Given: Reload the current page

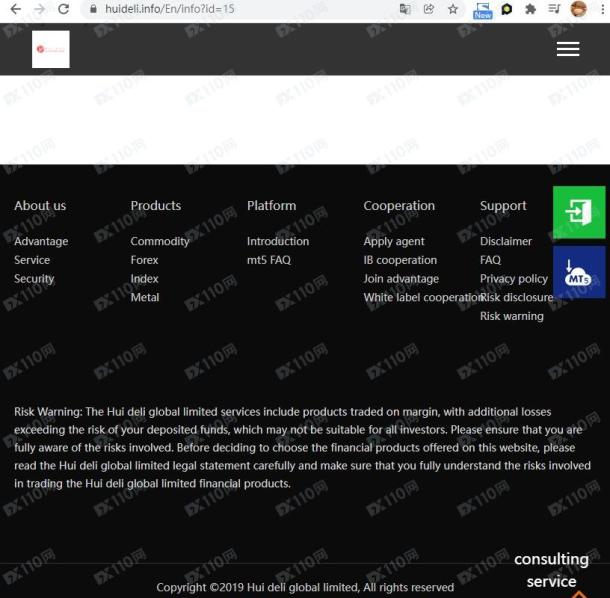Looking at the screenshot, I should coord(63,9).
